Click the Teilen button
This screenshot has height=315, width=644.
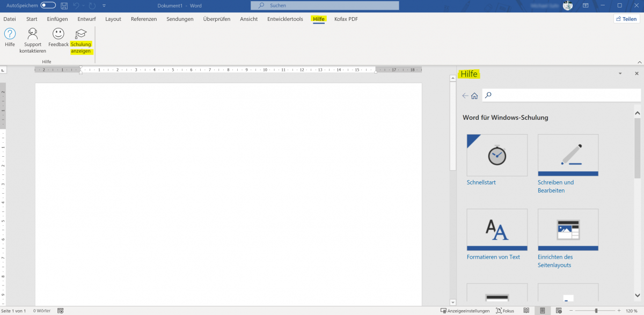pos(626,18)
